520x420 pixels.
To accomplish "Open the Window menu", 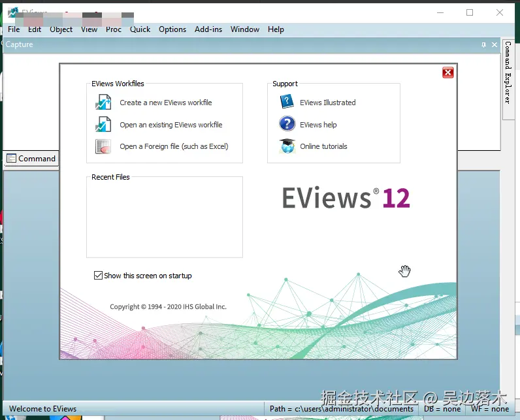I will (245, 29).
